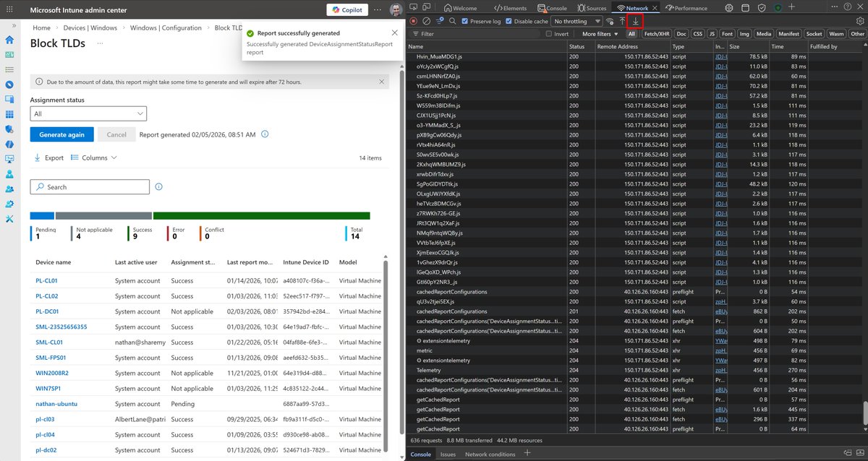Open the Assignment status dropdown

[88, 113]
